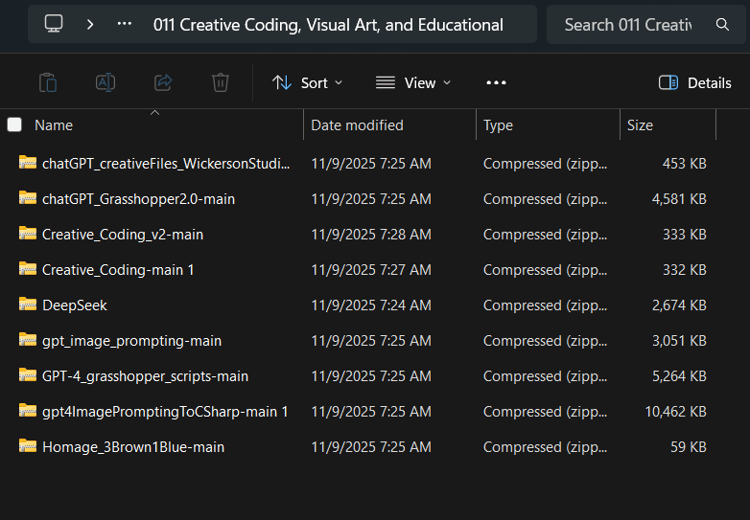Click the Rename toolbar icon
Viewport: 750px width, 520px height.
(x=105, y=83)
